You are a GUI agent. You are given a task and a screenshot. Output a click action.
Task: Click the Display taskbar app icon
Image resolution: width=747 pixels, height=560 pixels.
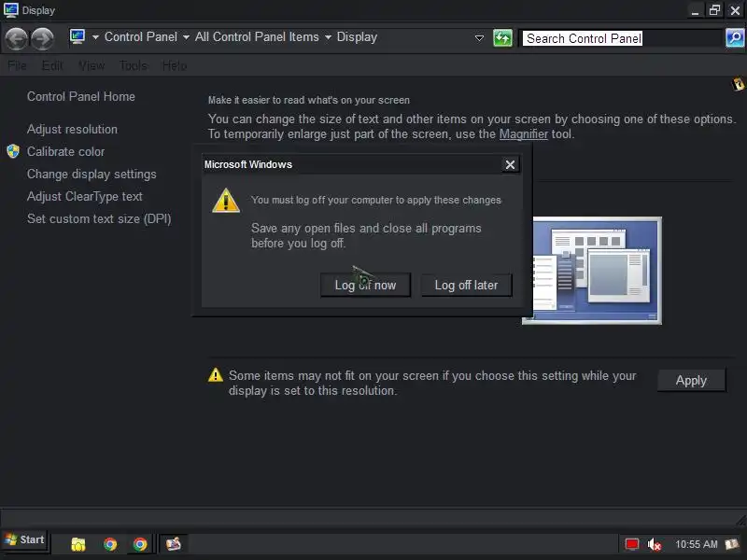[x=174, y=543]
